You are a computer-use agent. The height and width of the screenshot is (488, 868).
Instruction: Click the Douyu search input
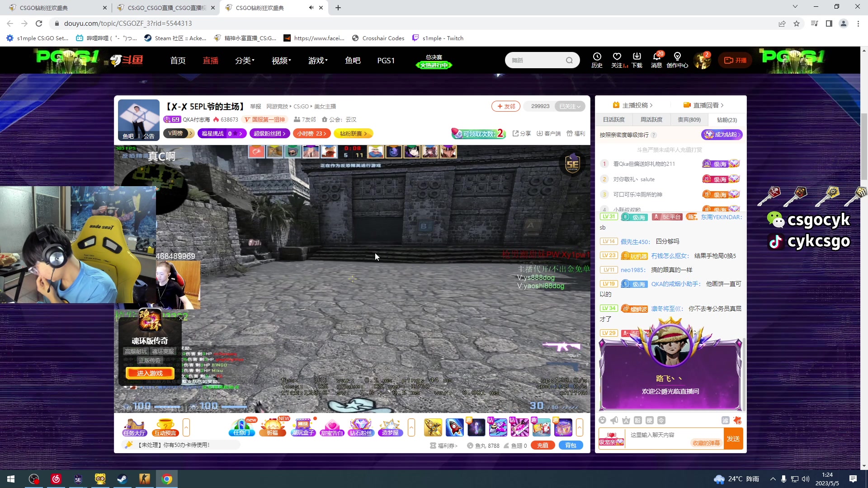click(537, 60)
